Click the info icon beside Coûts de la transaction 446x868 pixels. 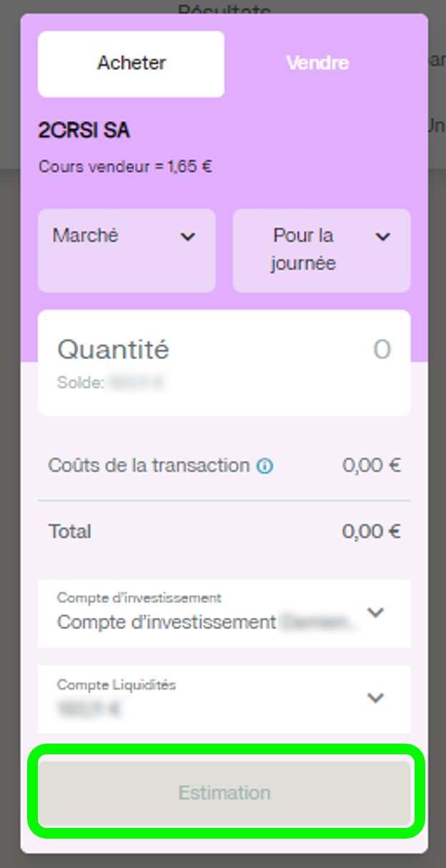tap(265, 467)
